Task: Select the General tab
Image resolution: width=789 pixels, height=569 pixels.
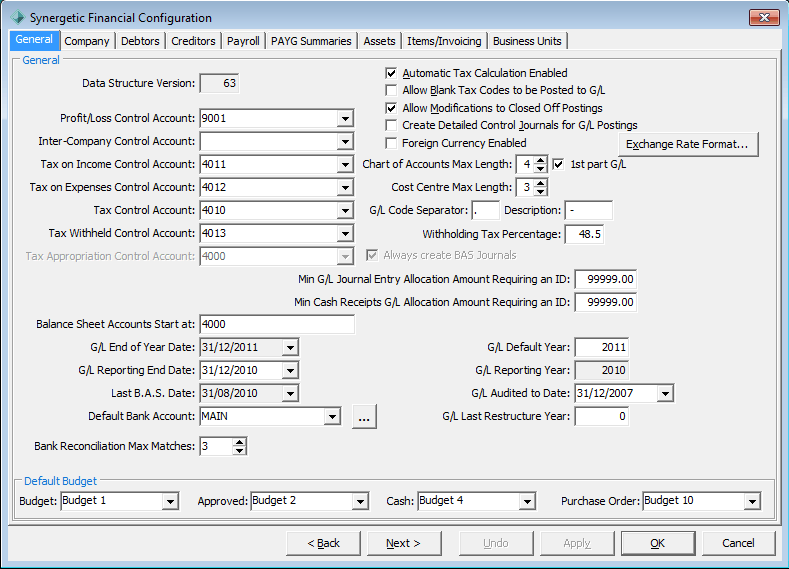Action: click(34, 40)
